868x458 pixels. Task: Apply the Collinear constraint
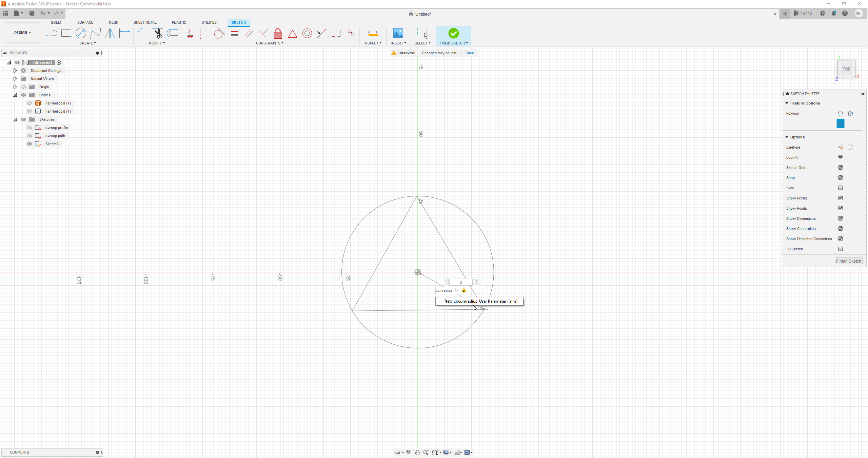tap(321, 33)
